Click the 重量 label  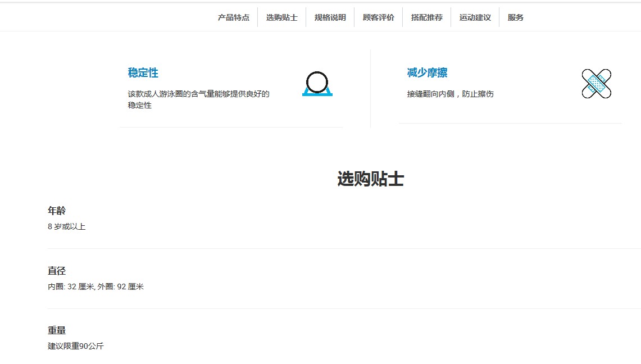[x=56, y=330]
